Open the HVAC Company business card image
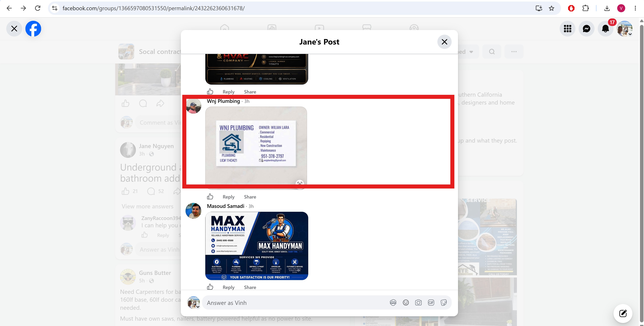The image size is (644, 326). point(257,69)
